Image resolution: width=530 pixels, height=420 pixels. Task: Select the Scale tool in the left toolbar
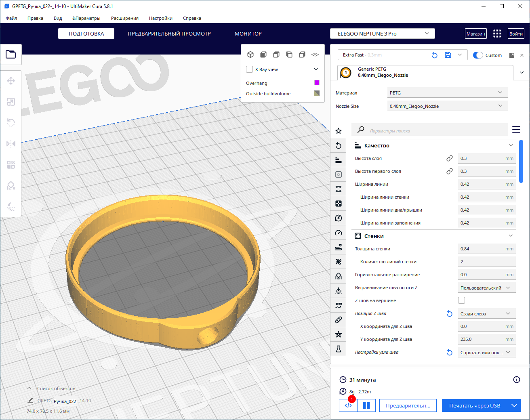(x=11, y=102)
